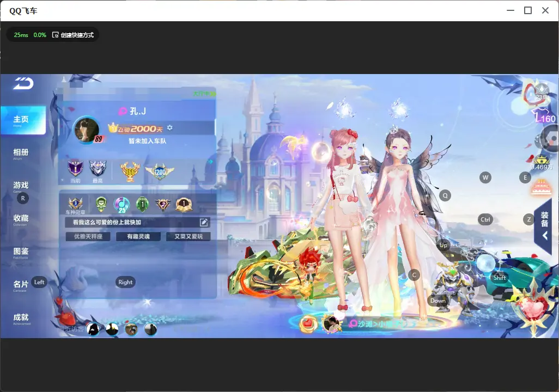Click the Down key overlay button

pos(438,301)
